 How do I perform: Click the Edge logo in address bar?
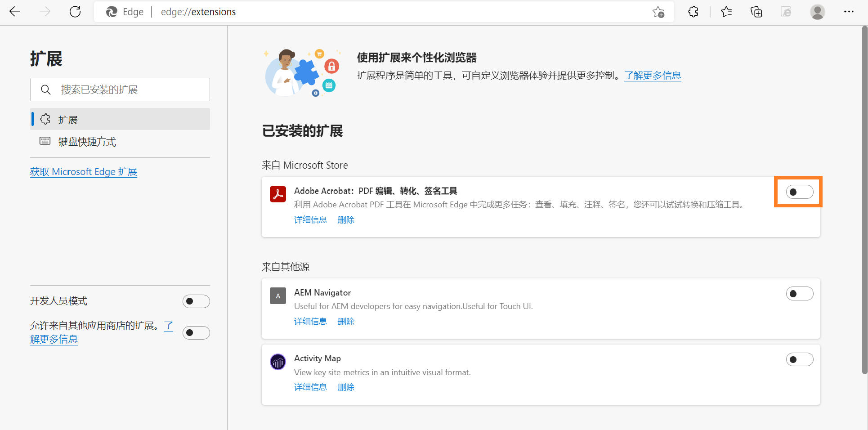click(112, 12)
